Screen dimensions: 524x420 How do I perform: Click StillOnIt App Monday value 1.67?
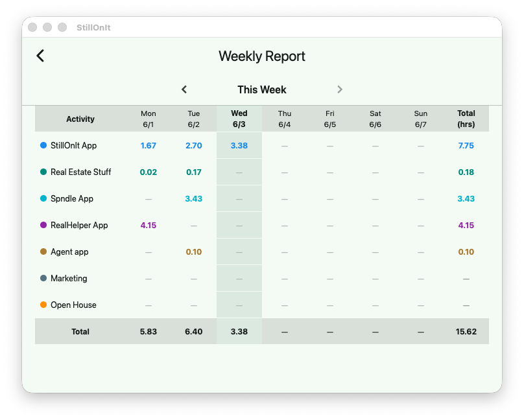click(149, 146)
